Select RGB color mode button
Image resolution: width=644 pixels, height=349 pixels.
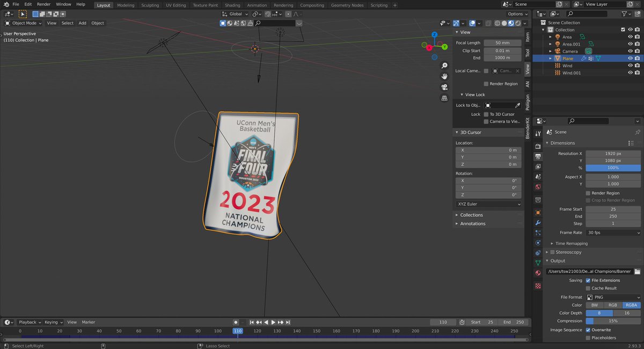tap(613, 305)
